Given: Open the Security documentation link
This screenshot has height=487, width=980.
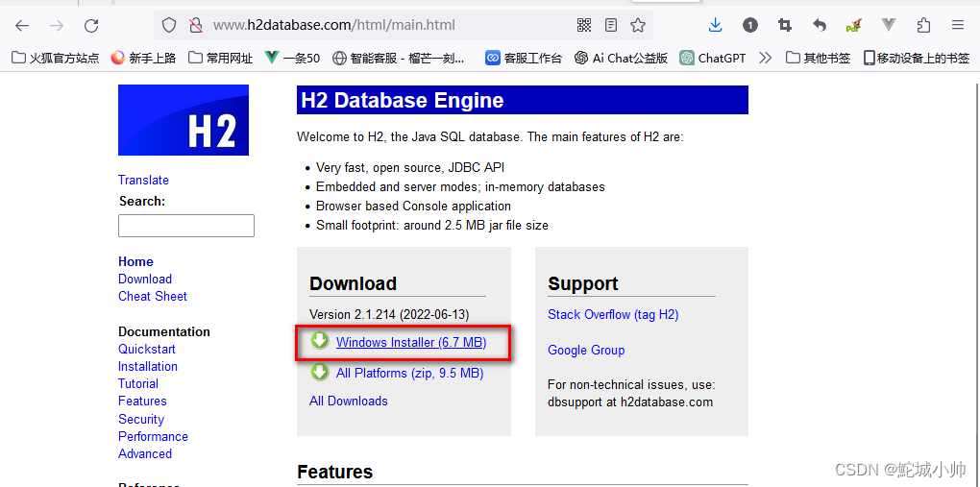Looking at the screenshot, I should pos(141,419).
